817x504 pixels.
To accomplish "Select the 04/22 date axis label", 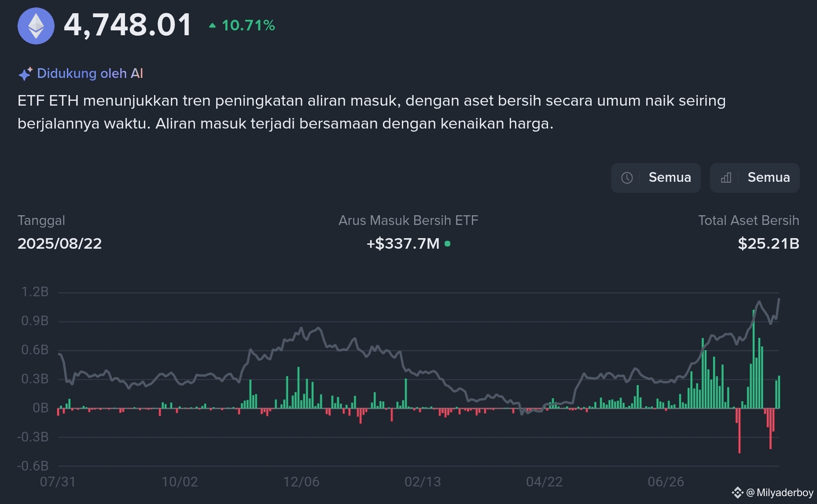I will pyautogui.click(x=544, y=482).
